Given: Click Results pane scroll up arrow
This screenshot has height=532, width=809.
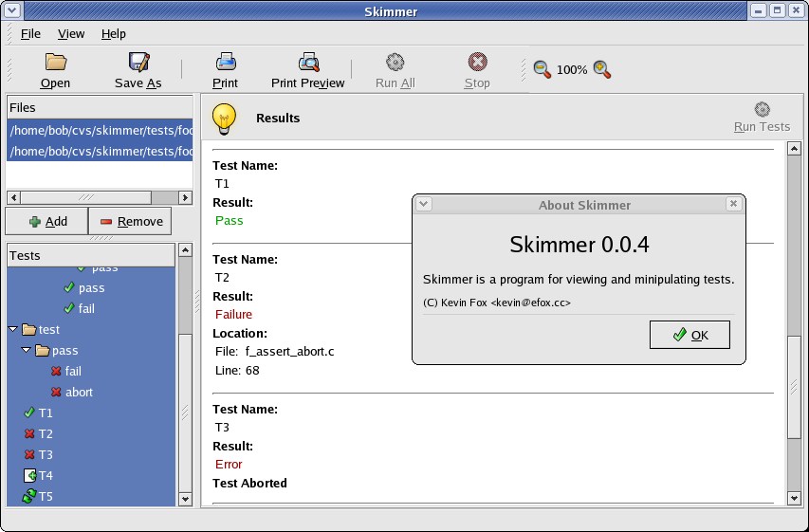Looking at the screenshot, I should [794, 149].
